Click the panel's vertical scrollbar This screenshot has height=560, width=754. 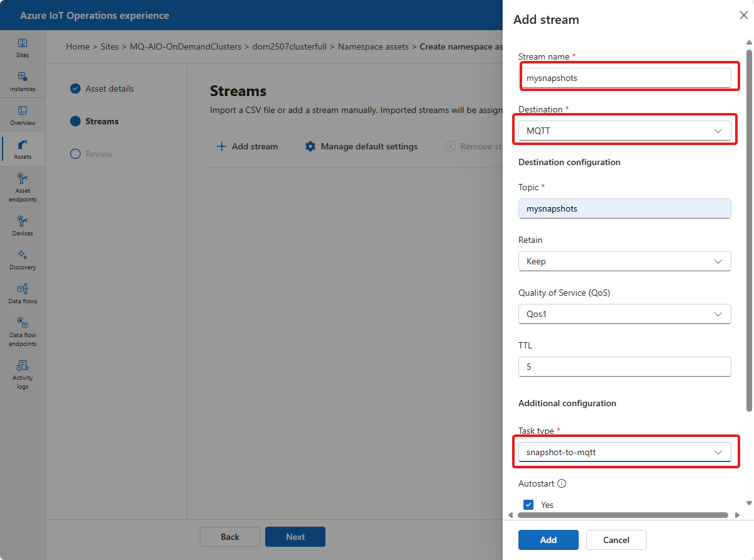pos(748,230)
